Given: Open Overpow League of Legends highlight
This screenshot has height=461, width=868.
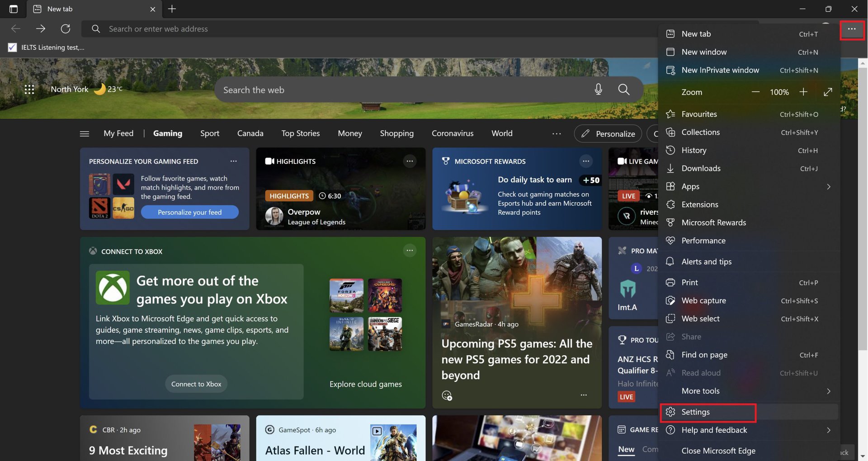Looking at the screenshot, I should coord(341,189).
